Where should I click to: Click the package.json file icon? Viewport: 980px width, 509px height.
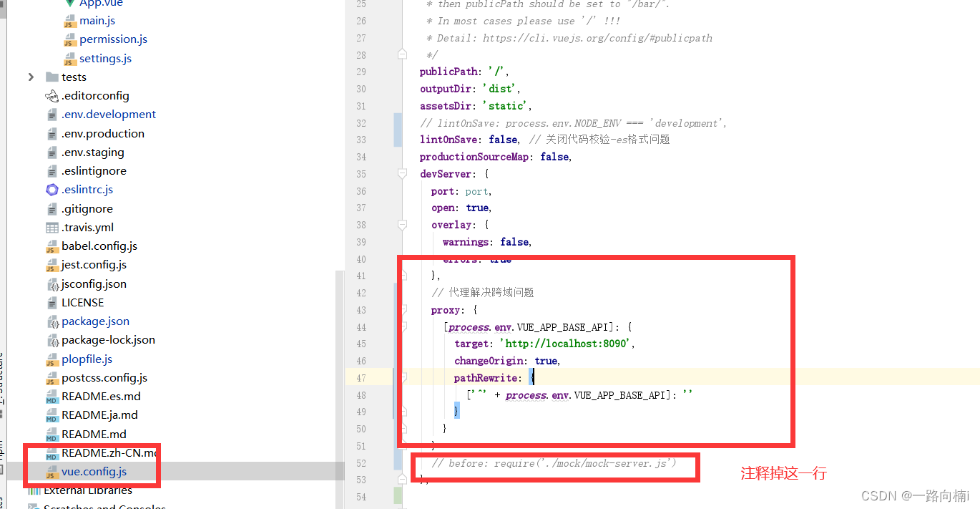pyautogui.click(x=52, y=321)
